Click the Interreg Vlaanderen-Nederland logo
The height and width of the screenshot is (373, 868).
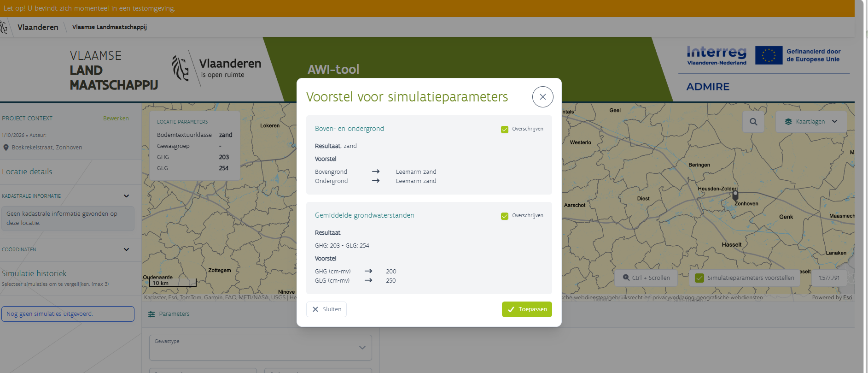(717, 56)
